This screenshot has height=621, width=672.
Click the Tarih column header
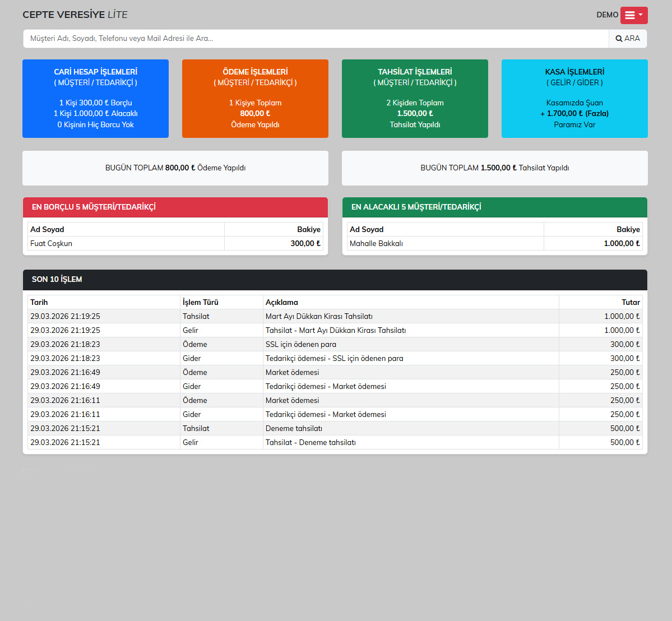[39, 302]
